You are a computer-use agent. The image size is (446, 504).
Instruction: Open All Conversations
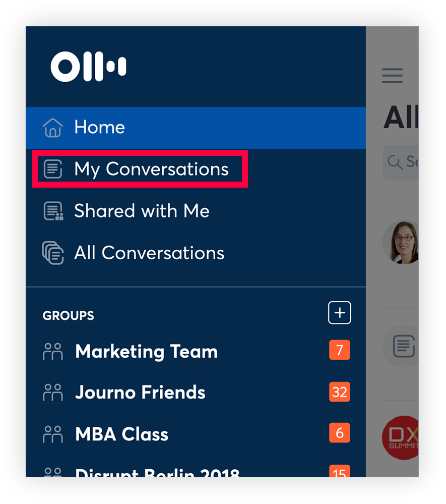click(149, 253)
